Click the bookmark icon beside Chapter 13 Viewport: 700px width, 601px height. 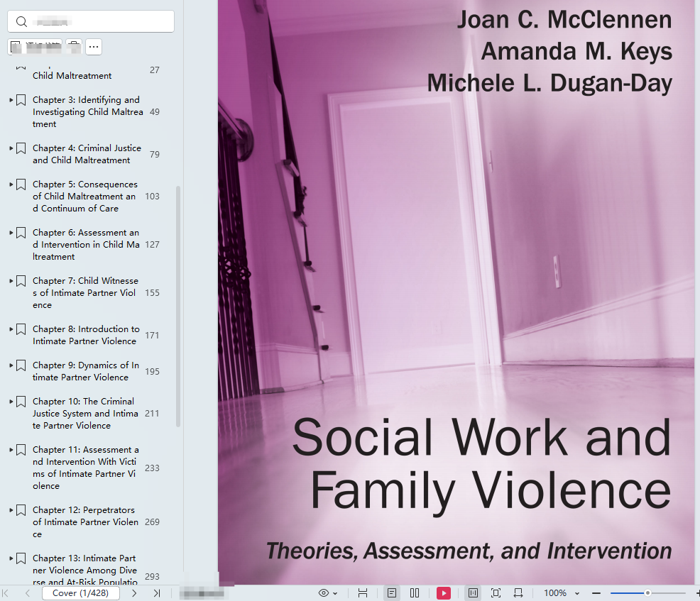pos(21,558)
